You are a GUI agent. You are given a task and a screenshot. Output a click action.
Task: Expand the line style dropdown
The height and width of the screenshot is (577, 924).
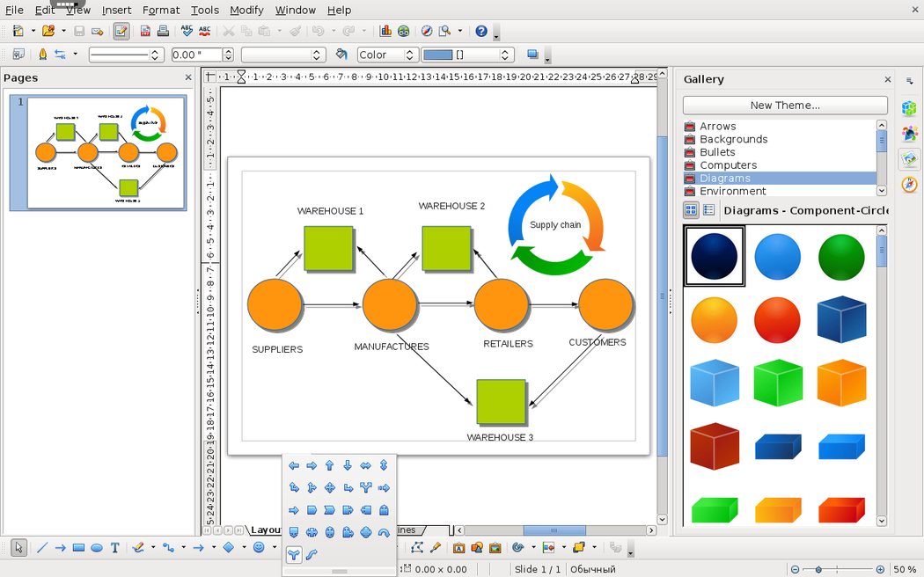coord(157,55)
